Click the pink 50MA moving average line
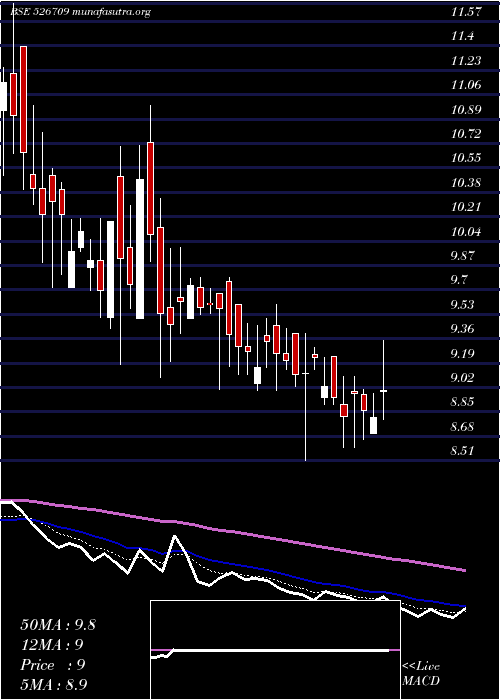This screenshot has width=500, height=700. 232,532
